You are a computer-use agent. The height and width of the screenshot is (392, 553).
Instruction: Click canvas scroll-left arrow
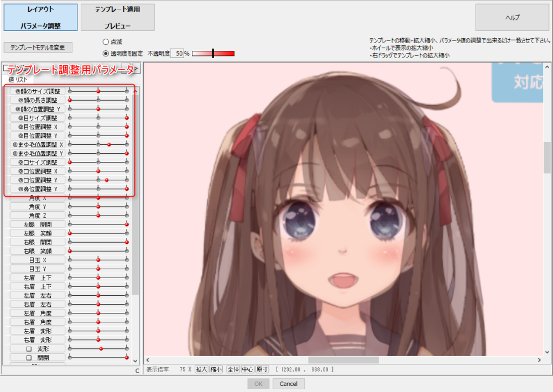148,360
